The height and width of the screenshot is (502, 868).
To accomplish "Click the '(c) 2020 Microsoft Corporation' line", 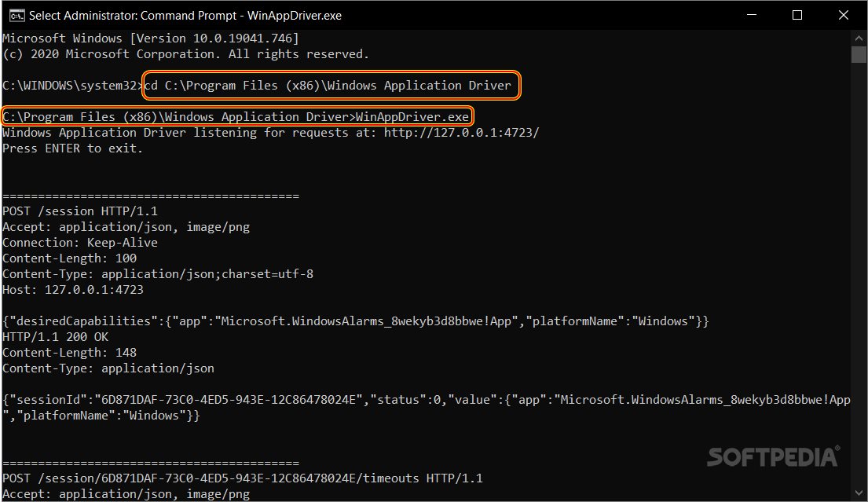I will click(185, 54).
